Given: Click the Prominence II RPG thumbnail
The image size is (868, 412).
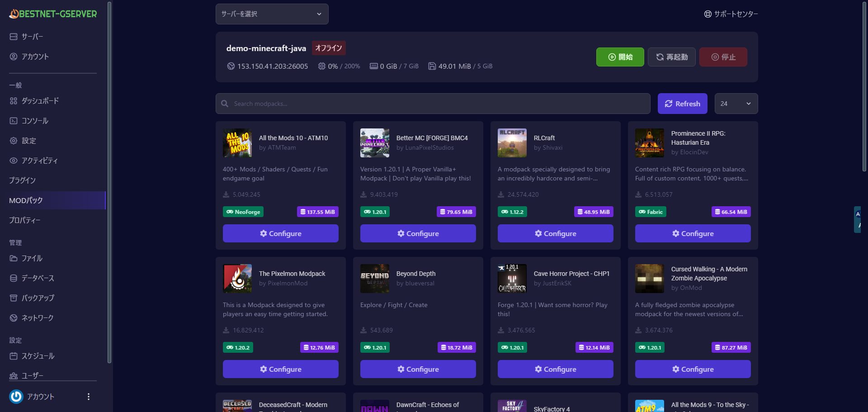Looking at the screenshot, I should click(650, 143).
